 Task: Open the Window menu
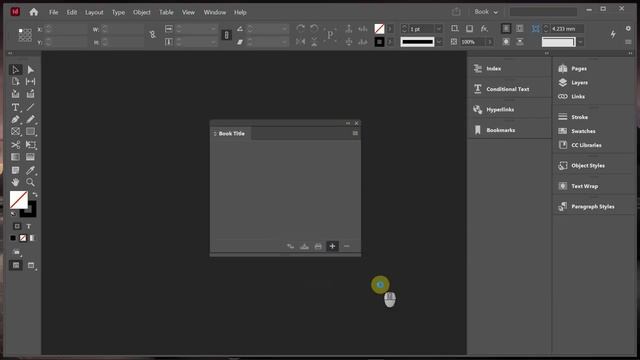pos(215,12)
